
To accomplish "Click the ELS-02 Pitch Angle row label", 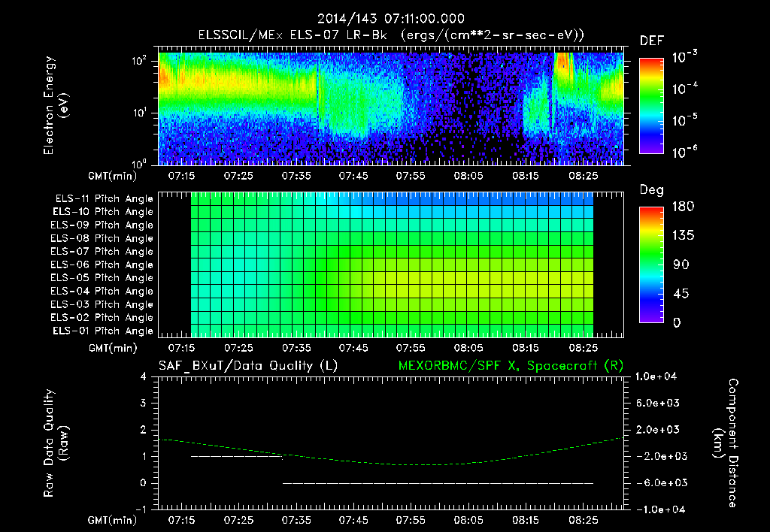I will (x=102, y=318).
